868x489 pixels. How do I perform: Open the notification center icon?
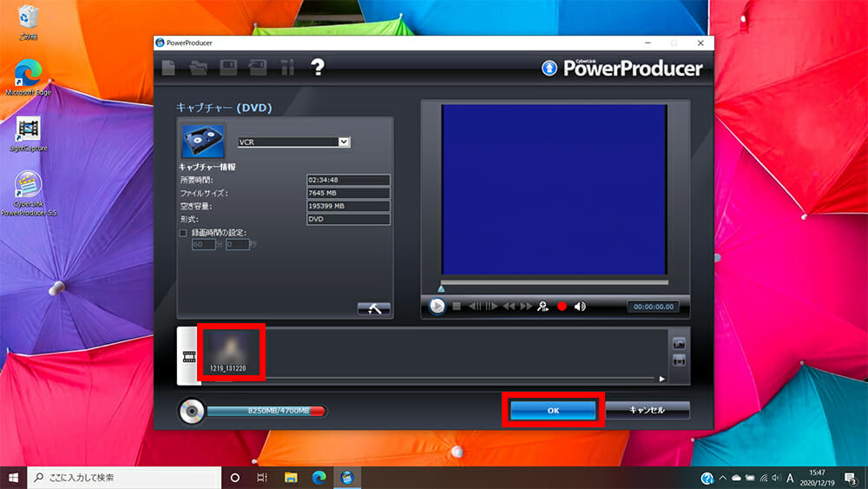852,478
